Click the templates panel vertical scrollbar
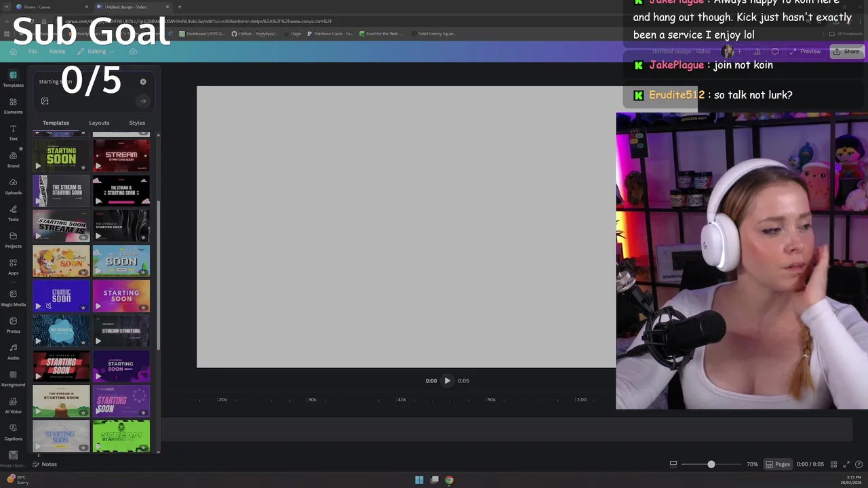The width and height of the screenshot is (868, 488). point(159,274)
